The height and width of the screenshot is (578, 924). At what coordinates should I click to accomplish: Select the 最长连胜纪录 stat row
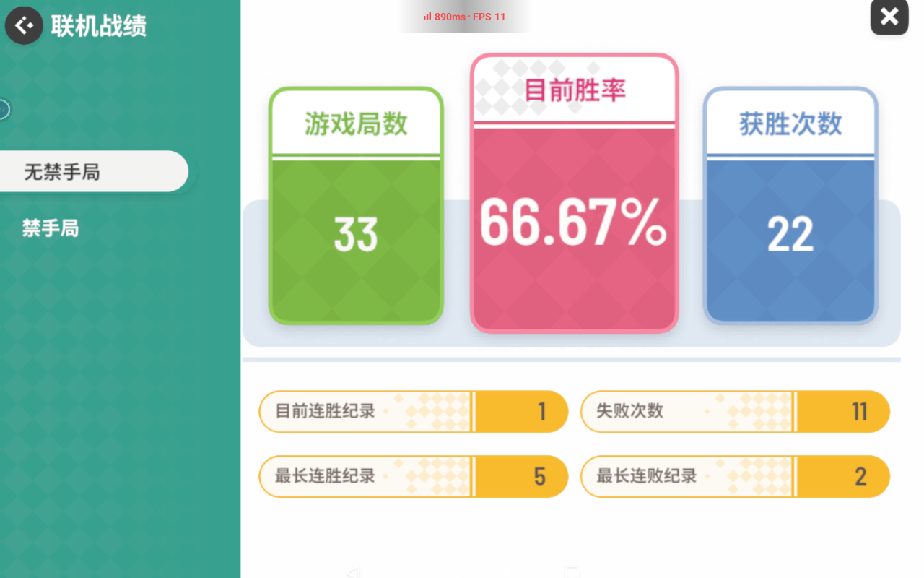click(x=413, y=477)
